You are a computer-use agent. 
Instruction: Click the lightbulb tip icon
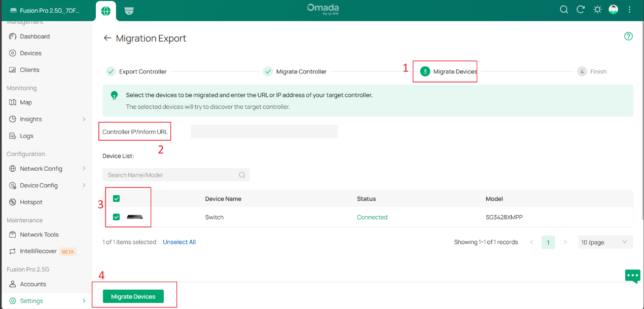point(115,95)
